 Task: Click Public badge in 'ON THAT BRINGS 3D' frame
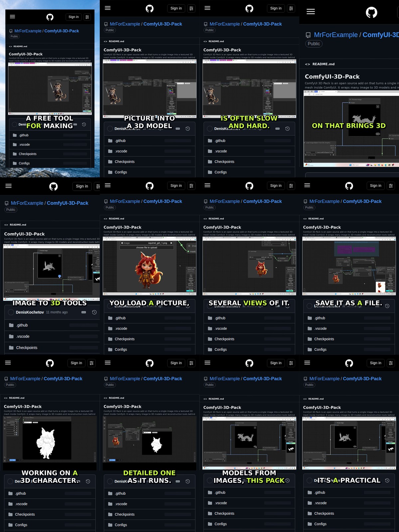tap(314, 44)
